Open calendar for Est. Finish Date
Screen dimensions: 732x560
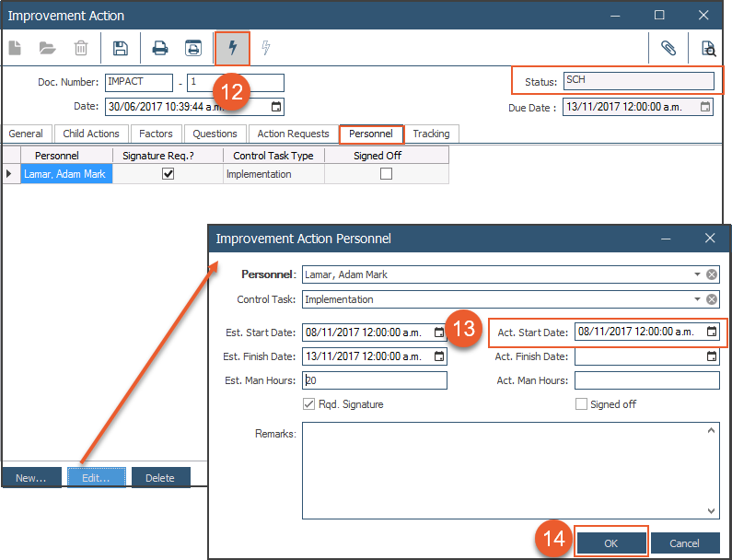(439, 356)
